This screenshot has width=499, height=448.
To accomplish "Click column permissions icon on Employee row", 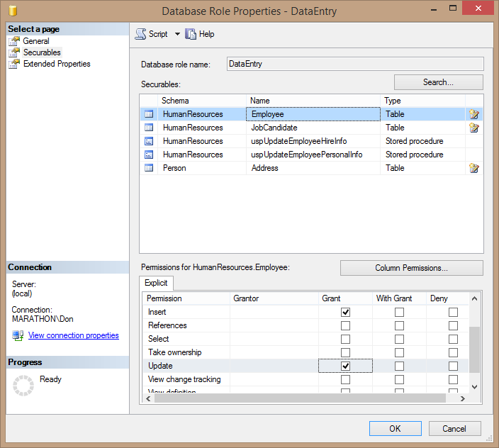I will pos(474,114).
